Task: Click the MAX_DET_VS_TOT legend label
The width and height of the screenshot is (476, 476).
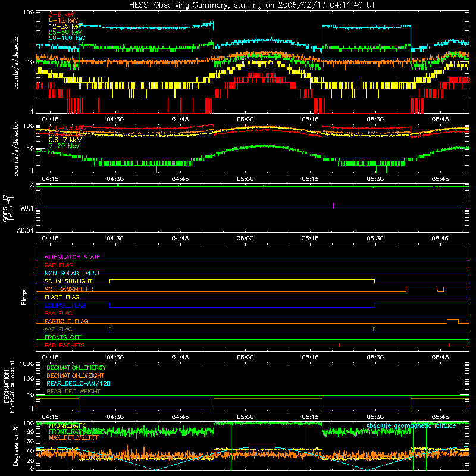Action: [x=74, y=437]
